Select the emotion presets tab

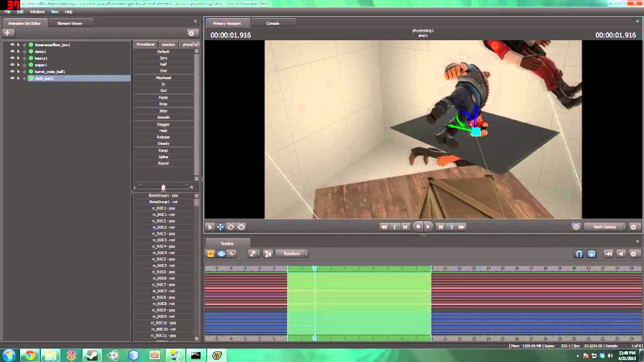169,45
